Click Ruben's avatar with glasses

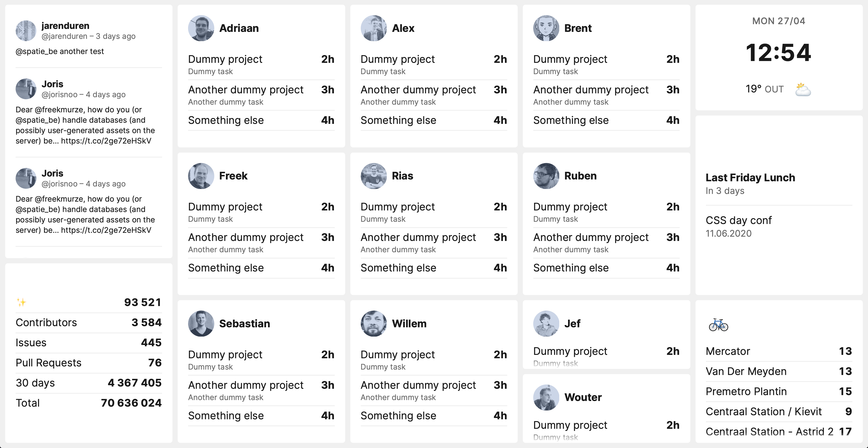click(x=546, y=176)
